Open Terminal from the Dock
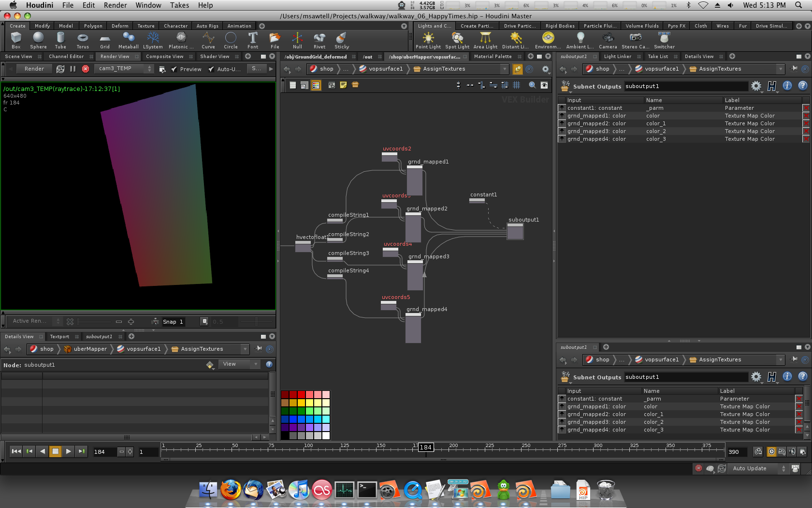 point(367,491)
